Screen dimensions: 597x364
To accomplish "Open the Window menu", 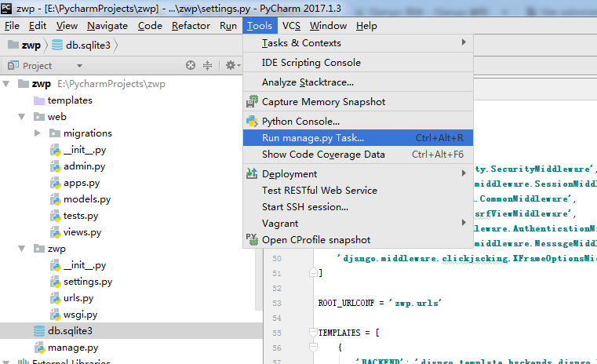I will click(x=328, y=26).
